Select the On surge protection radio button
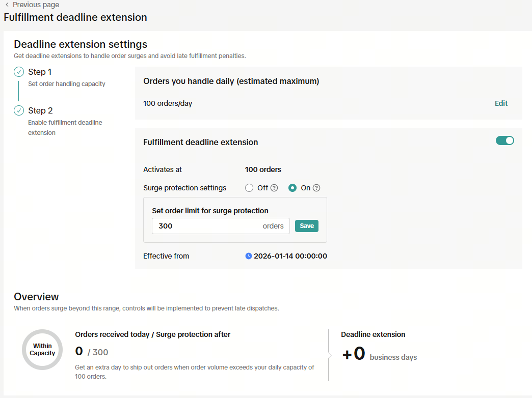Image resolution: width=532 pixels, height=398 pixels. point(292,188)
